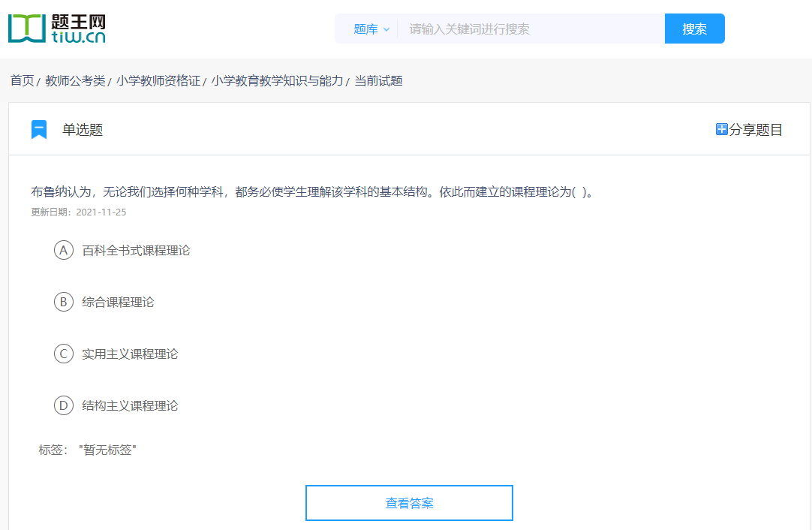This screenshot has width=812, height=530.
Task: Click the chevron arrow next to 题库
Action: point(385,29)
